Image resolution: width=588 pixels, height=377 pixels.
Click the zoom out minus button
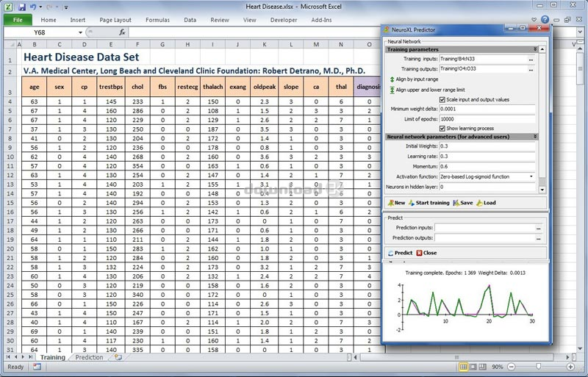coord(511,367)
